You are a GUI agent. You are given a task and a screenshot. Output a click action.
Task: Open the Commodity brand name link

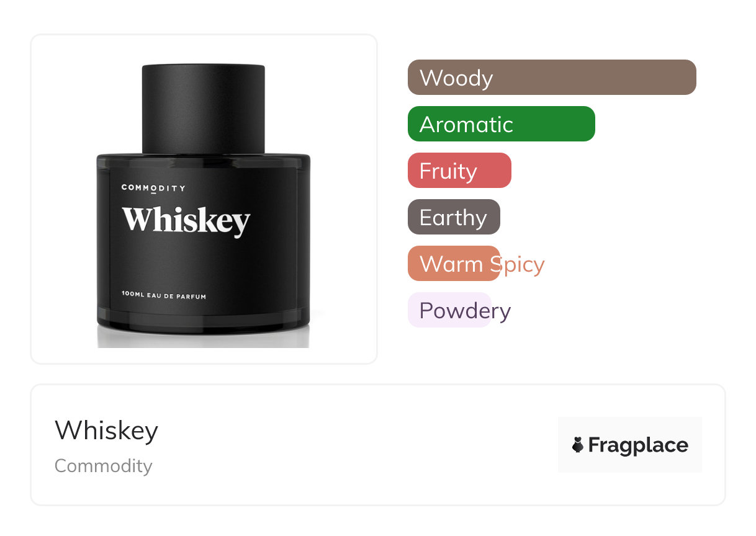pyautogui.click(x=103, y=466)
